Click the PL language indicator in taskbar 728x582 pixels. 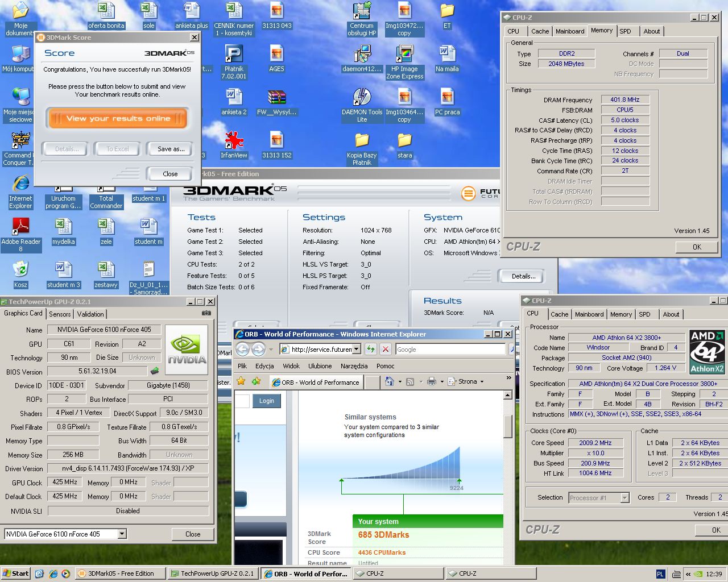[x=660, y=574]
